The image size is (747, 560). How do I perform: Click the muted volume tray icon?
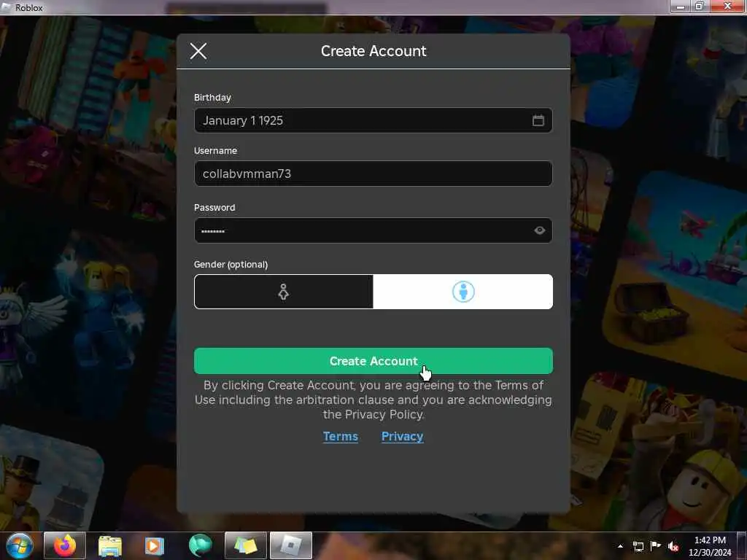pyautogui.click(x=673, y=546)
